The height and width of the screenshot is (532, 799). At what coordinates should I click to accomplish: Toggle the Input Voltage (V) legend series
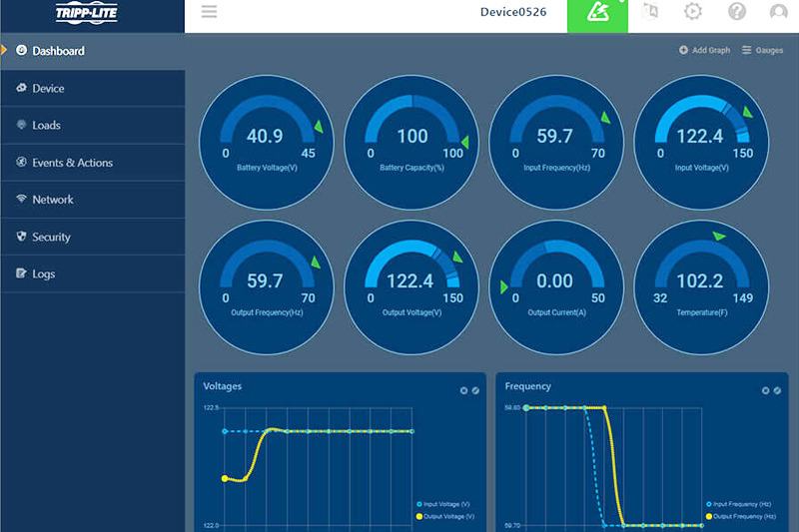pos(444,504)
